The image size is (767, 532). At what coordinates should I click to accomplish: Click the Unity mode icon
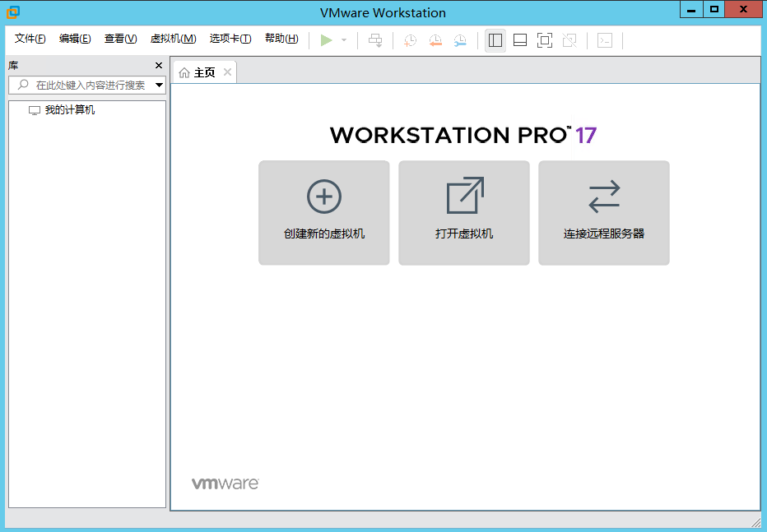569,40
